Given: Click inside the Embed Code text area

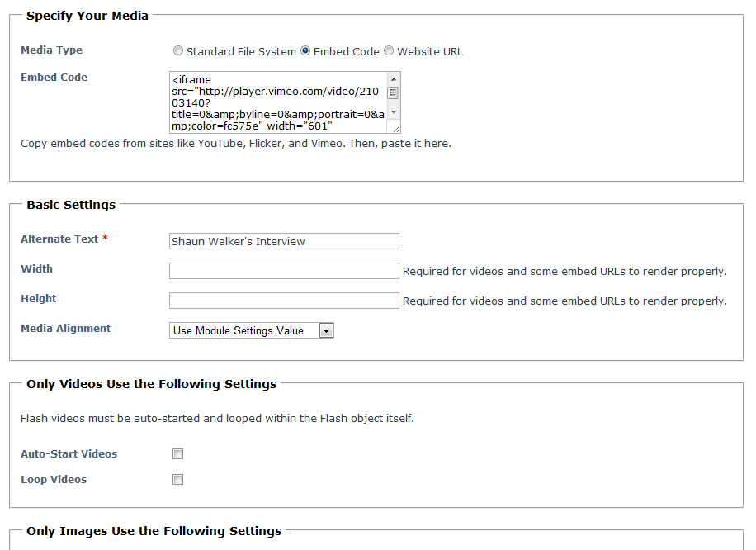Looking at the screenshot, I should 278,102.
